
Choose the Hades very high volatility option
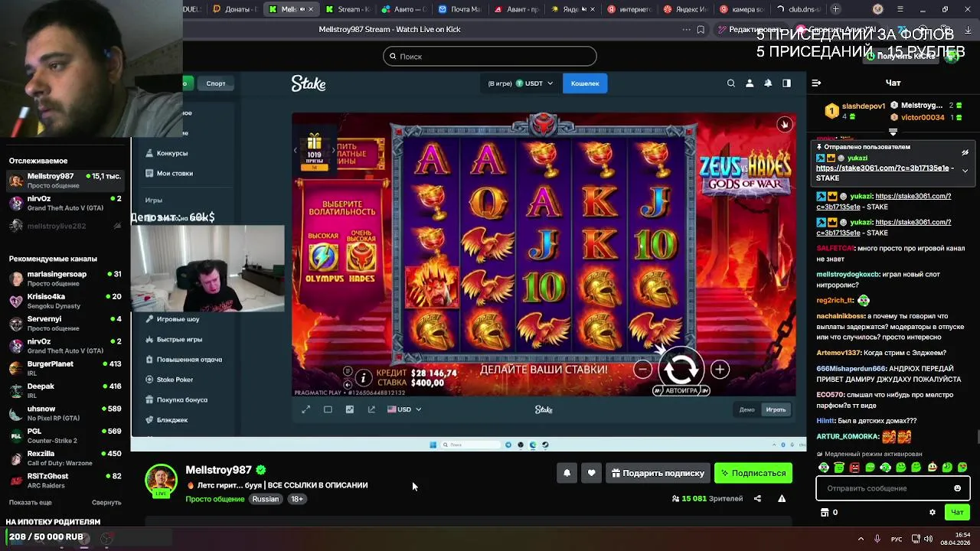coord(361,257)
